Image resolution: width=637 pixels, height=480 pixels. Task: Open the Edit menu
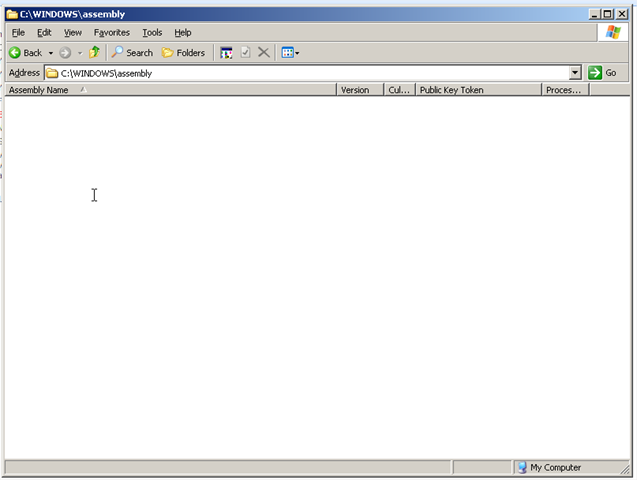pos(44,32)
